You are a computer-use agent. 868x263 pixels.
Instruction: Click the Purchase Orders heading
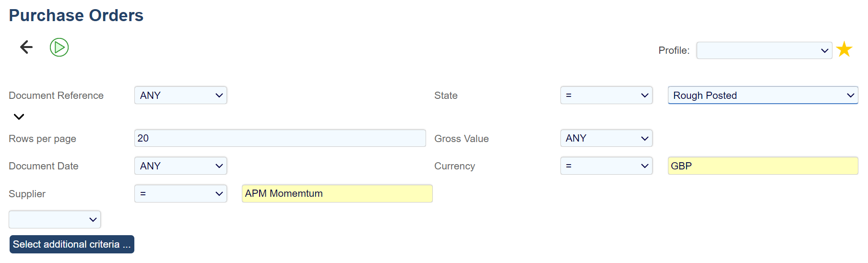click(x=76, y=15)
